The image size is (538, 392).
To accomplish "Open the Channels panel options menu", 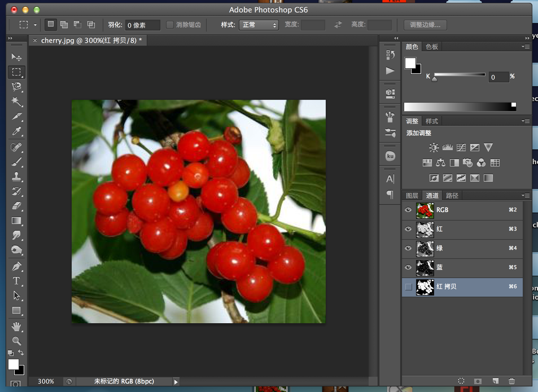I will 526,195.
